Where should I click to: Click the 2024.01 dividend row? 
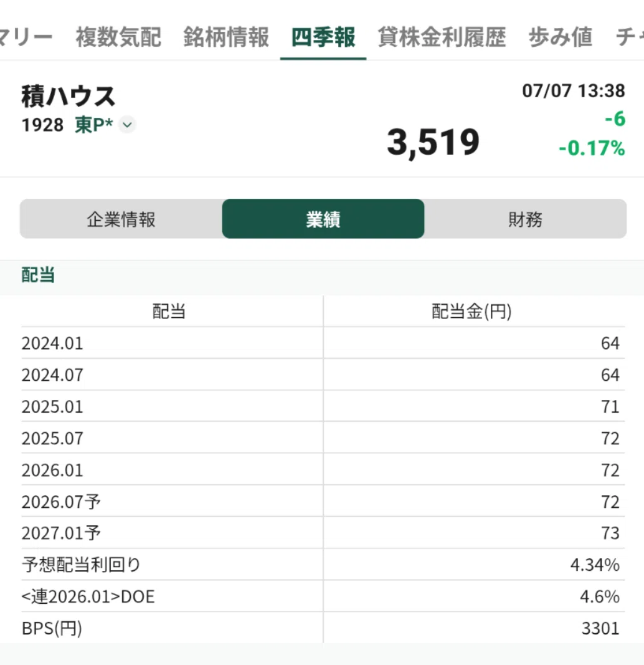[323, 343]
